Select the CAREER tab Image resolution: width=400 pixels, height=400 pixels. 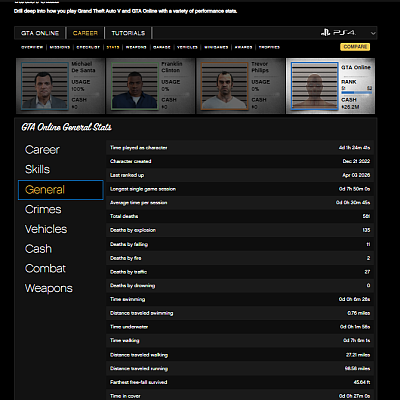(x=85, y=33)
